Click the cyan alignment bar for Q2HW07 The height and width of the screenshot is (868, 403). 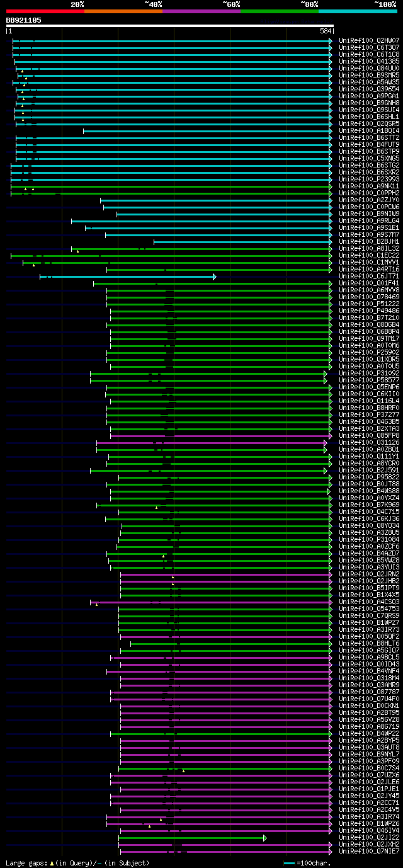tap(173, 41)
